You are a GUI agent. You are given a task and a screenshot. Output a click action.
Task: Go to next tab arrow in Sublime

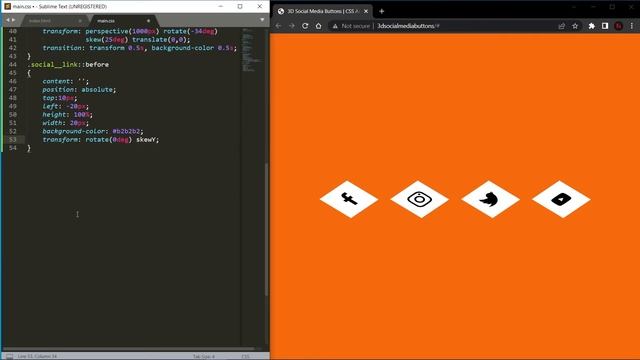pyautogui.click(x=13, y=20)
